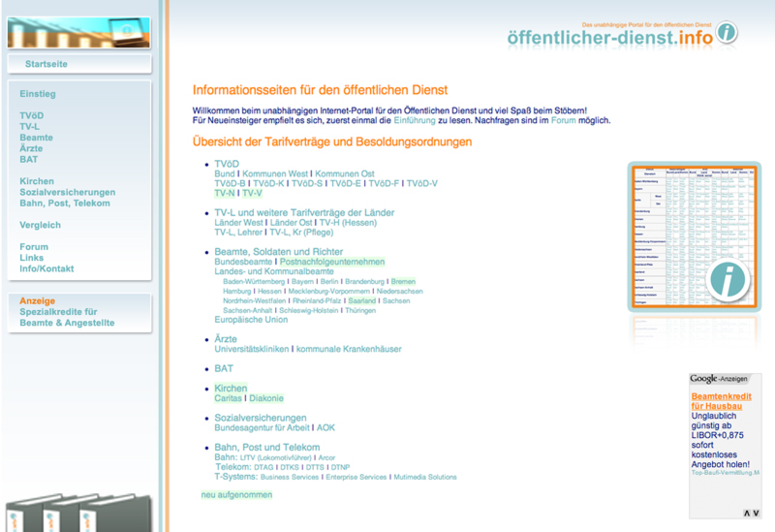Open the Baden-Württemberg state link
Image resolution: width=775 pixels, height=532 pixels.
[256, 281]
